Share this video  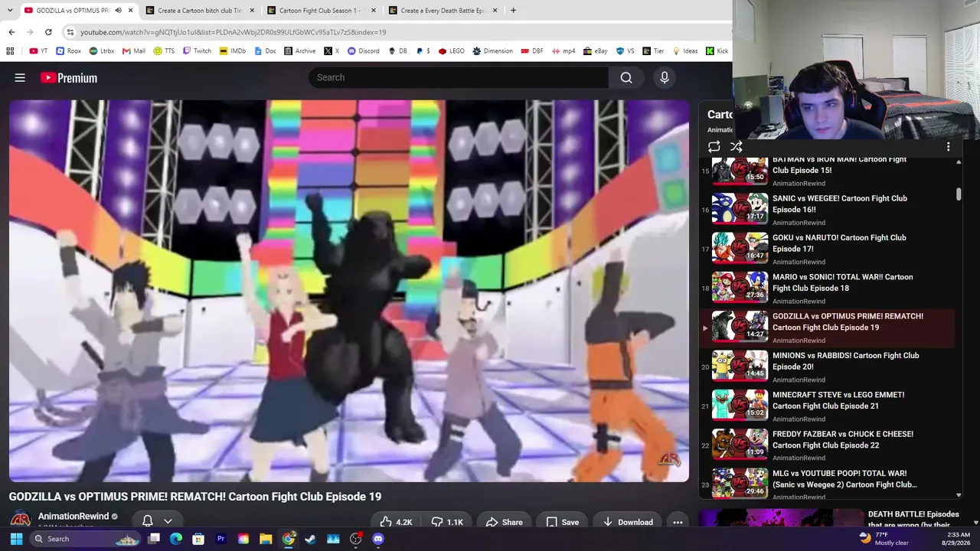pos(504,522)
